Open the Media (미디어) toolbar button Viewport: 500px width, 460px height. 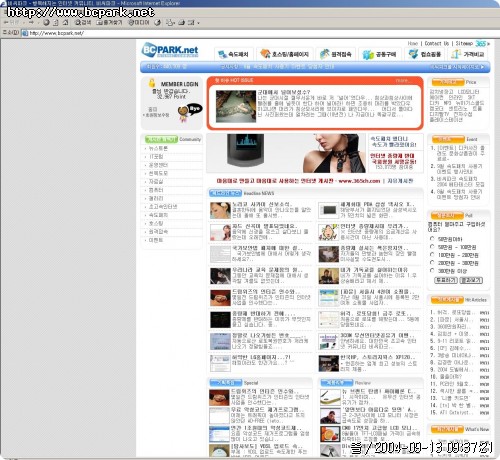pyautogui.click(x=139, y=23)
